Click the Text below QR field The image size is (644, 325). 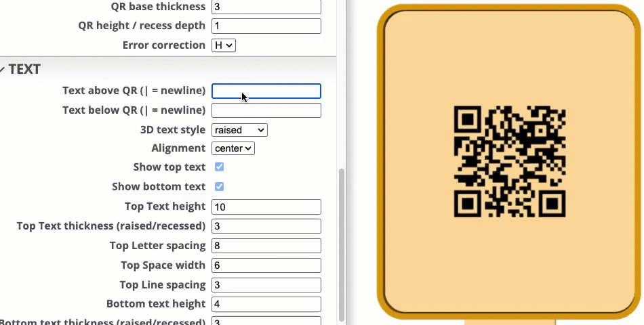[x=266, y=110]
